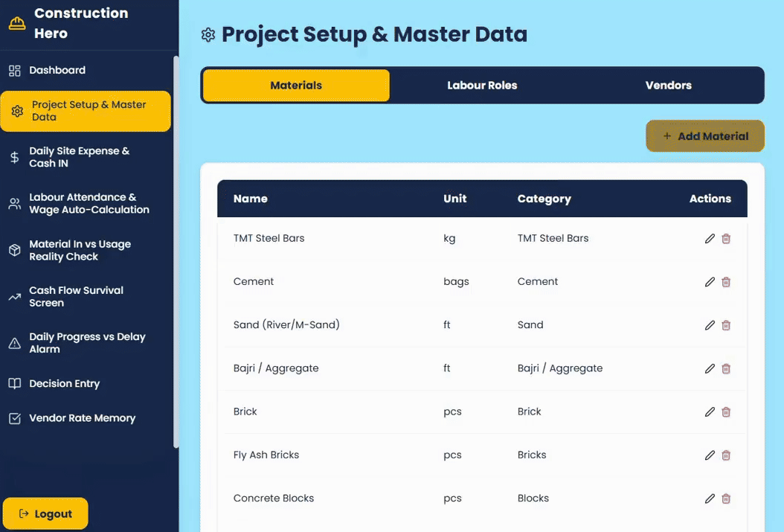Edit the Sand (River/M-Sand) row pencil icon
This screenshot has height=532, width=784.
click(710, 325)
